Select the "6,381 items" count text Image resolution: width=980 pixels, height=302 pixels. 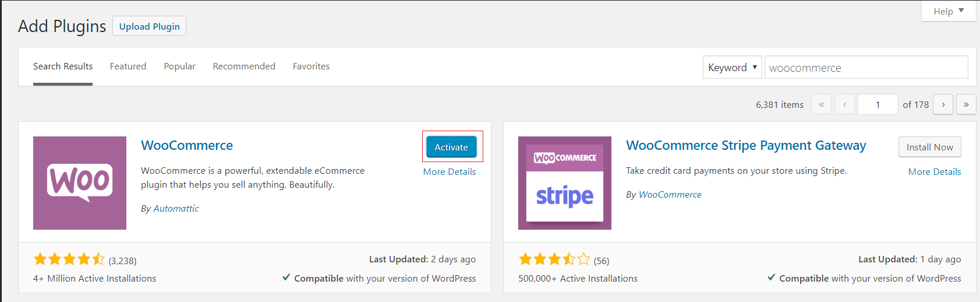tap(780, 105)
